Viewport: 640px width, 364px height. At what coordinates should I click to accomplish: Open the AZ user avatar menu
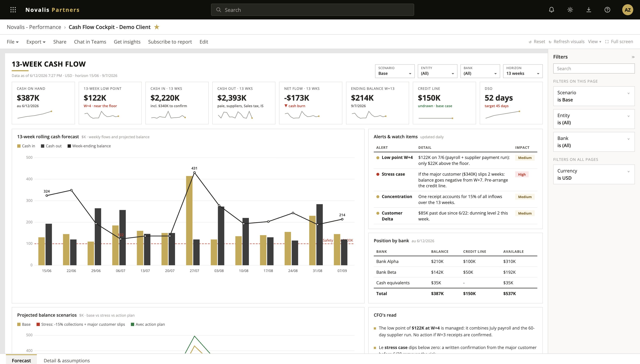628,10
